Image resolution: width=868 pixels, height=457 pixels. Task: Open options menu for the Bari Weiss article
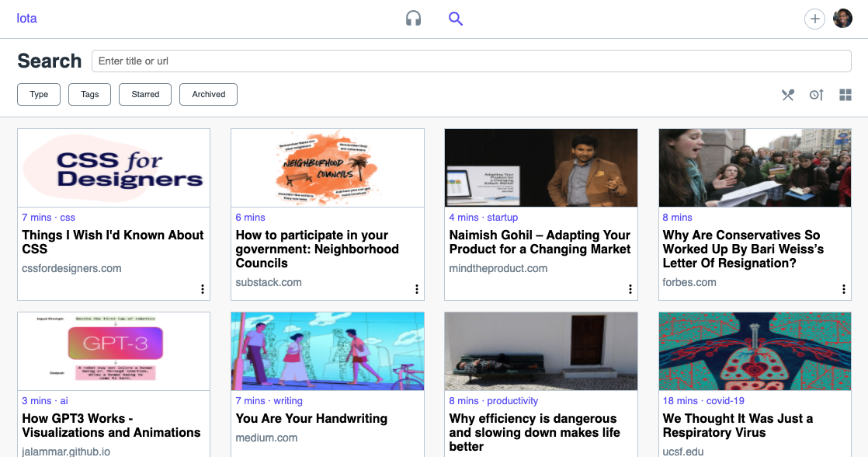pyautogui.click(x=844, y=289)
